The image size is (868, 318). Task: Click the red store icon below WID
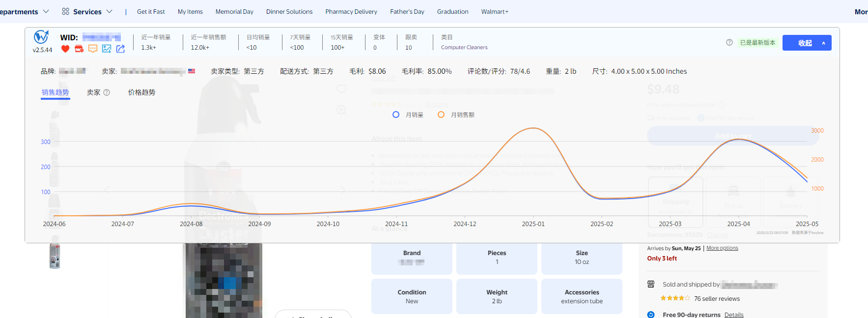79,49
